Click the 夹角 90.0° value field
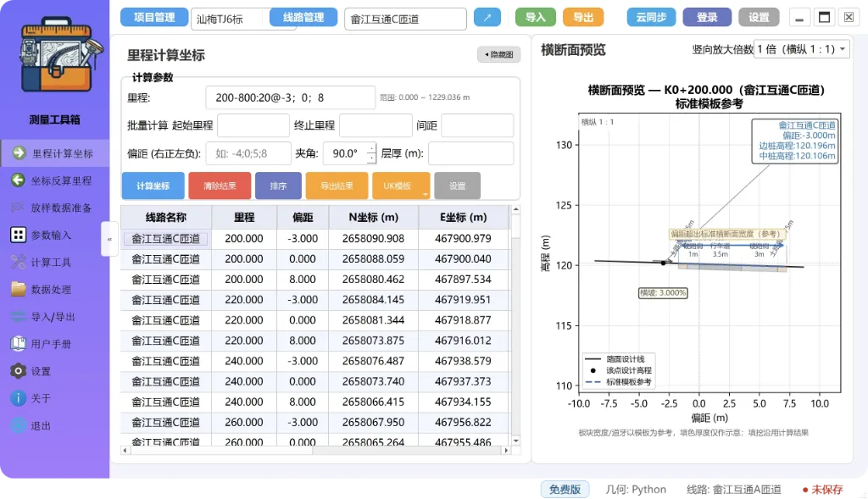Viewport: 868px width, 499px height. pos(345,153)
